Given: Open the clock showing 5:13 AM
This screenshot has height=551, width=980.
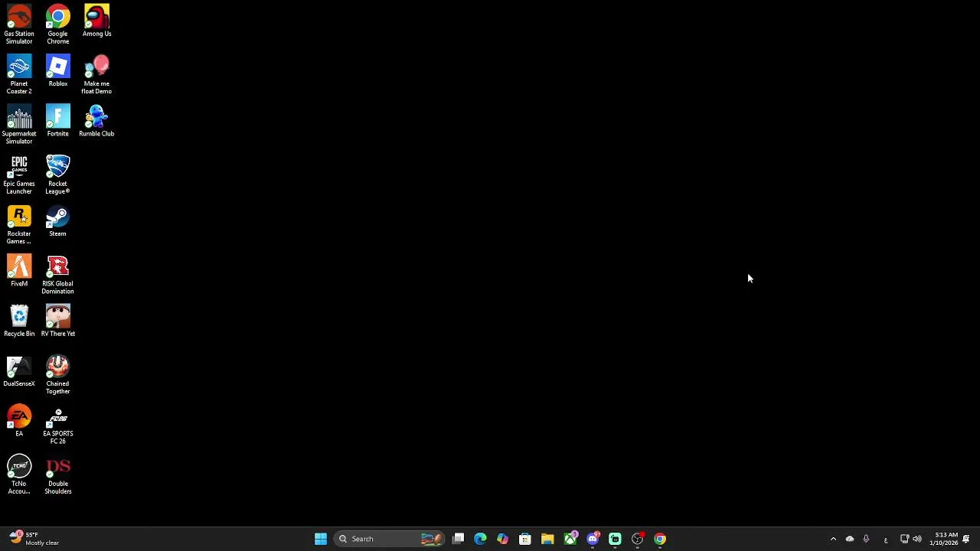Looking at the screenshot, I should pyautogui.click(x=943, y=539).
